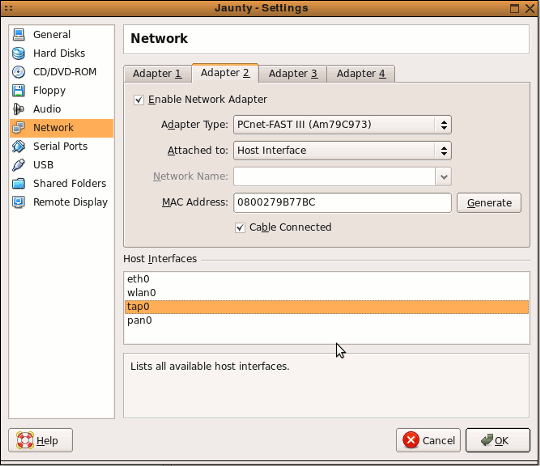Switch to Adapter 1 tab
This screenshot has width=540, height=466.
pyautogui.click(x=157, y=74)
